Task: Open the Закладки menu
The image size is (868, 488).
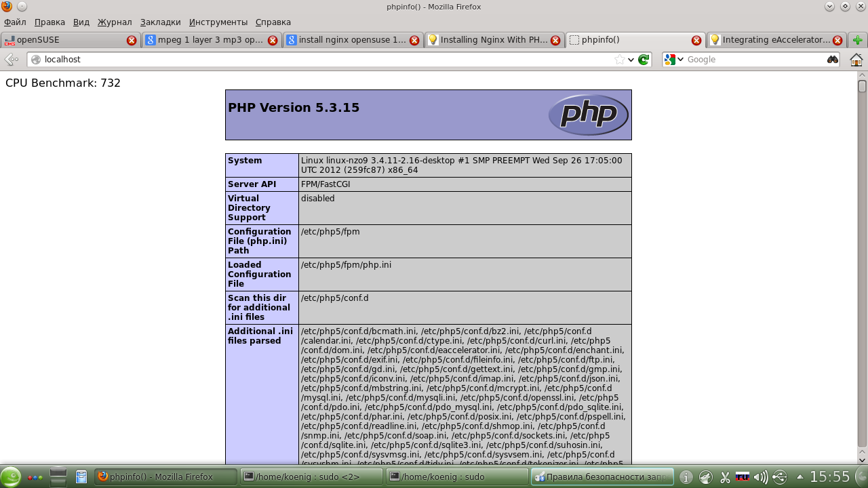Action: click(160, 22)
